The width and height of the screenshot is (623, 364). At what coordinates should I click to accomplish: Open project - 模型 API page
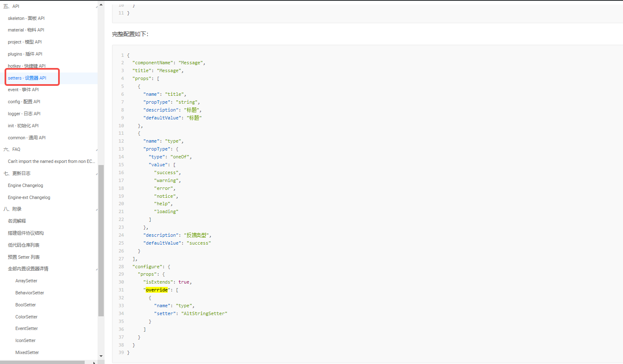[25, 42]
